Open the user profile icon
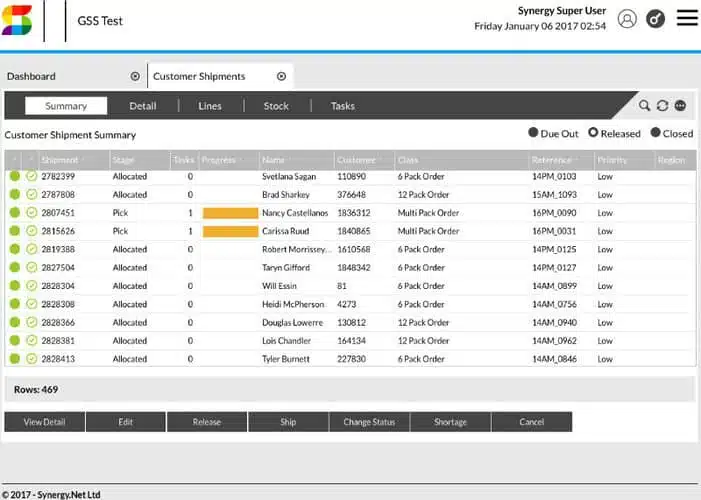This screenshot has height=500, width=701. (627, 19)
